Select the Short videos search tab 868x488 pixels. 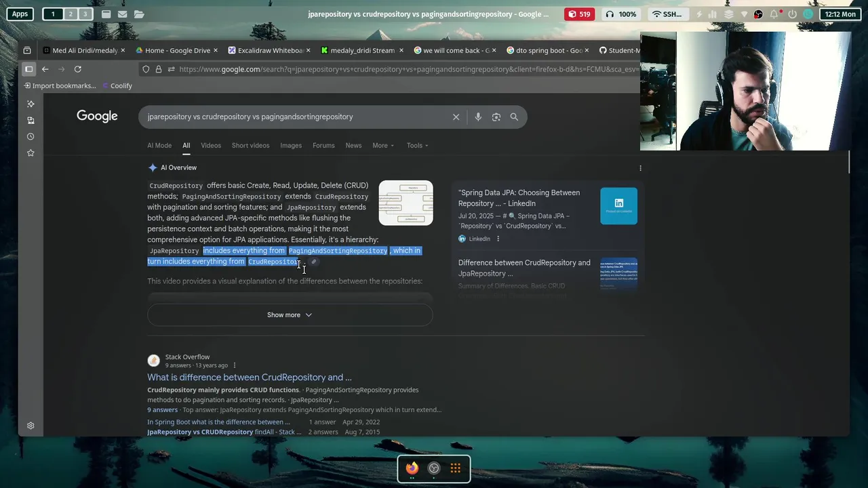tap(250, 145)
